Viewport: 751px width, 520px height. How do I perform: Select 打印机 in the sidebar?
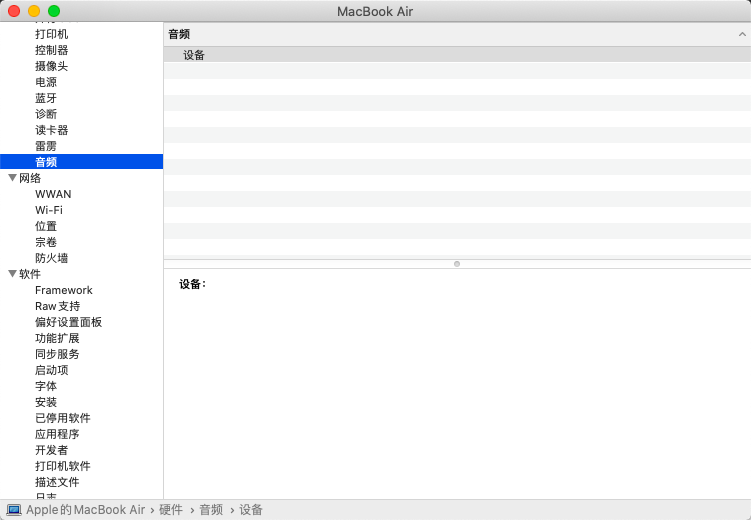pos(51,34)
